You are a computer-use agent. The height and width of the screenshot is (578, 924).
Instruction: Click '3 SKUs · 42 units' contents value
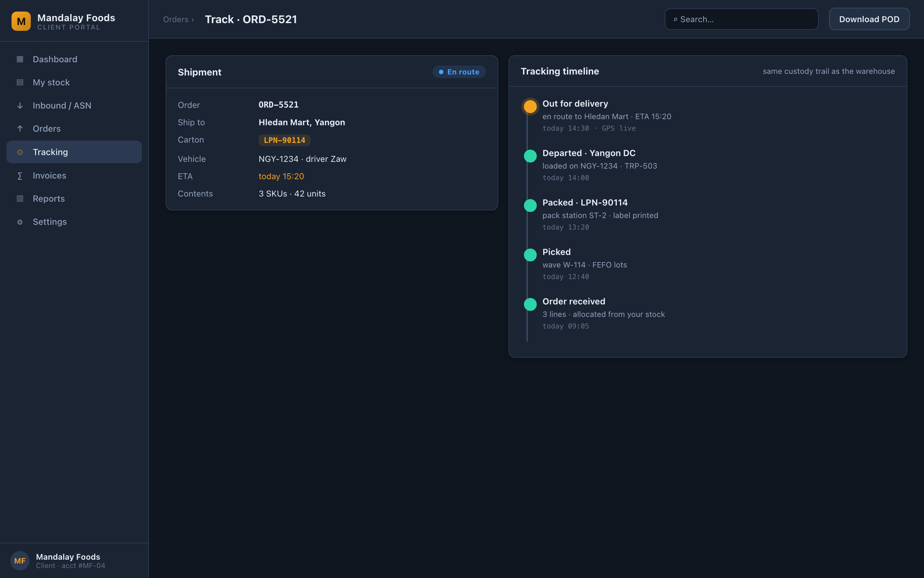(292, 194)
